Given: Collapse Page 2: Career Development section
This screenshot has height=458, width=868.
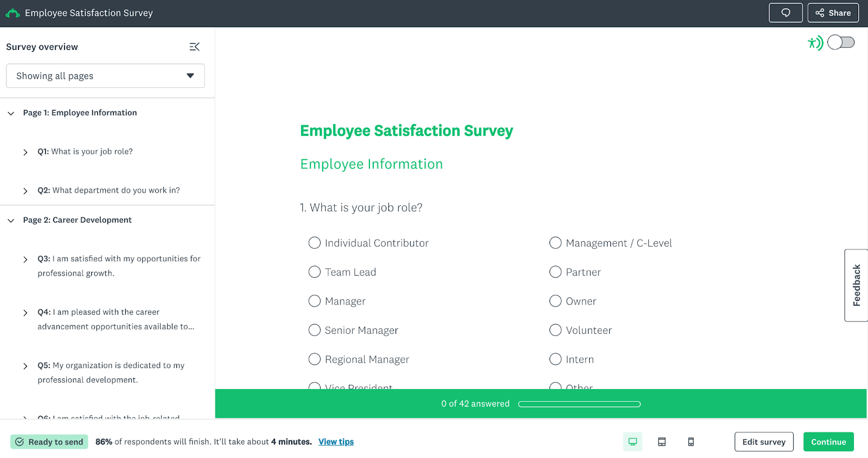Looking at the screenshot, I should tap(11, 221).
